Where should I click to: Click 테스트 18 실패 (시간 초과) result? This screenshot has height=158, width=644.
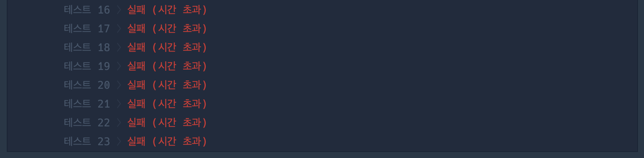click(x=167, y=47)
